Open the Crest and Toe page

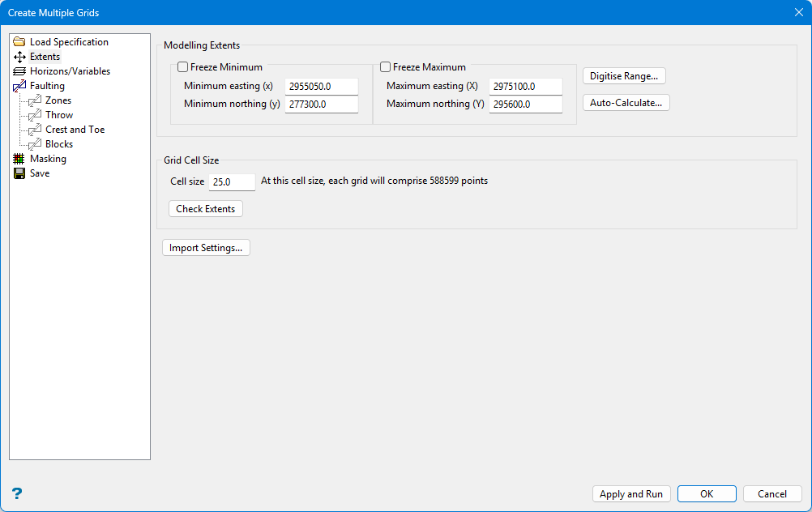click(75, 130)
